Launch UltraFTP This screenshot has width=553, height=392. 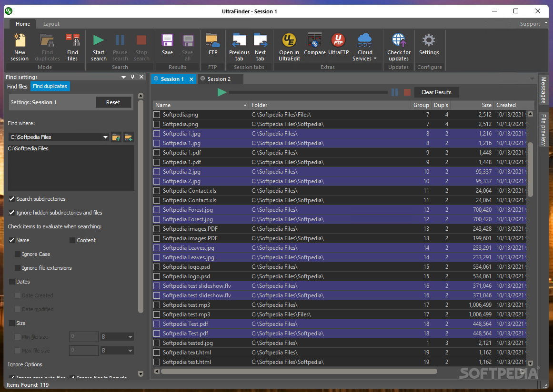point(339,45)
